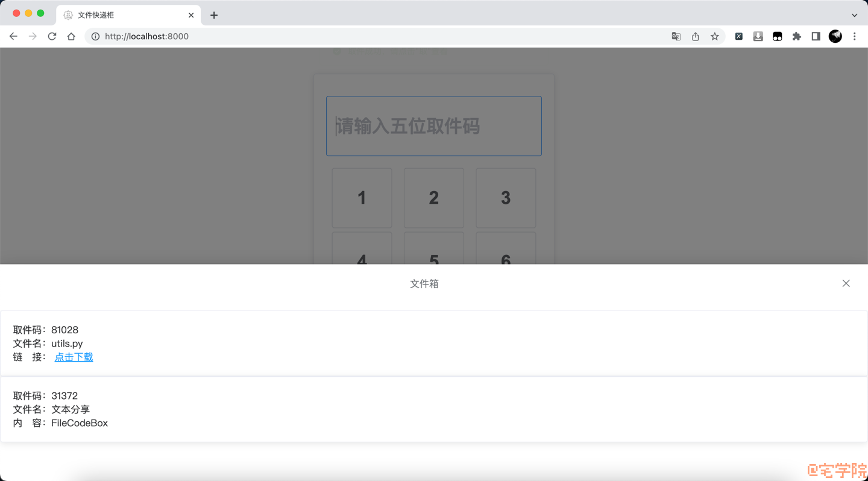Bookmark this page with the star
This screenshot has height=481, width=868.
click(x=714, y=36)
